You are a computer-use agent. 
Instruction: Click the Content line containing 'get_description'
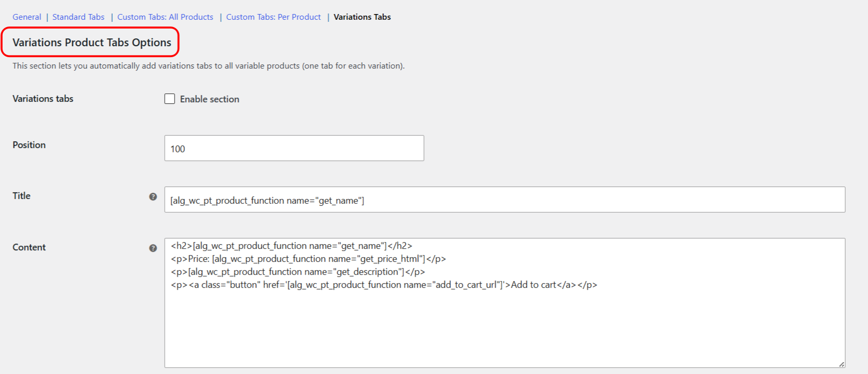tap(298, 272)
